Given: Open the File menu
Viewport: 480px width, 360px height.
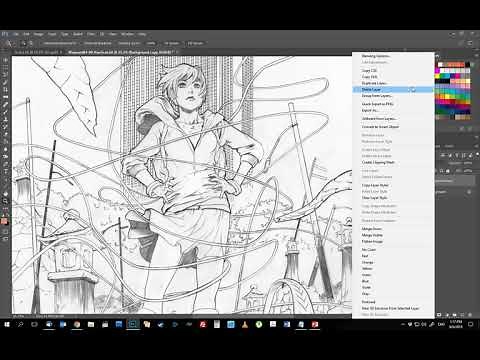Looking at the screenshot, I should coord(16,34).
